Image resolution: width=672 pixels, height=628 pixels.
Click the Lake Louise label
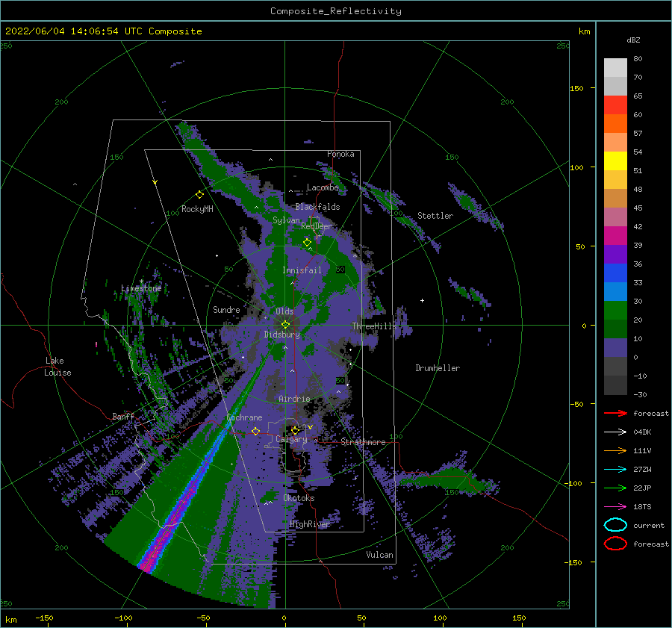pyautogui.click(x=57, y=367)
